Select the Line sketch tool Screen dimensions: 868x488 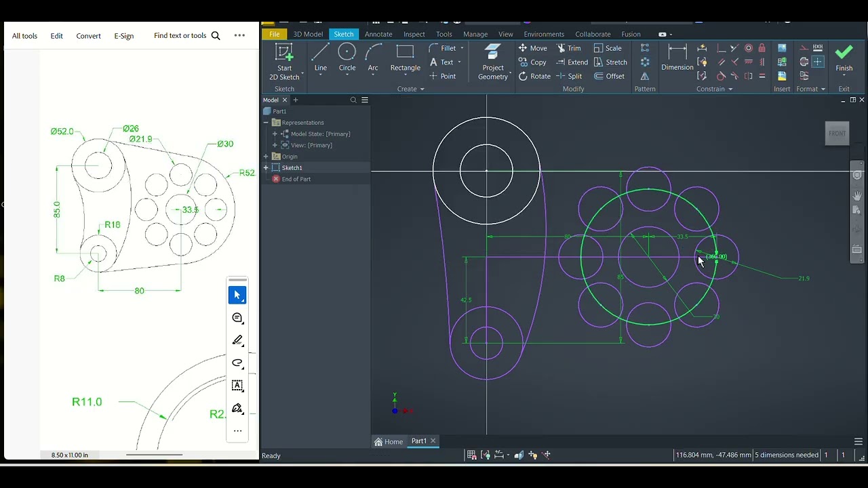click(320, 58)
